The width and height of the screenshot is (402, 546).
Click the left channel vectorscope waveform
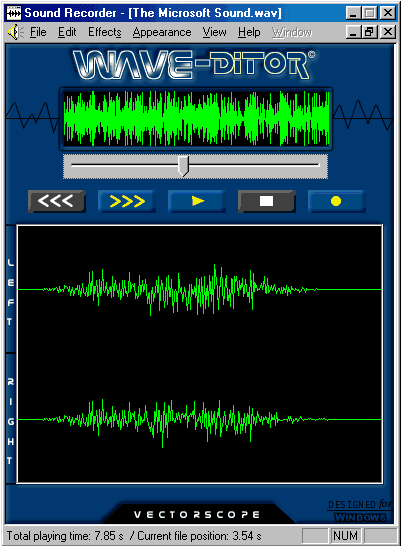(x=200, y=290)
